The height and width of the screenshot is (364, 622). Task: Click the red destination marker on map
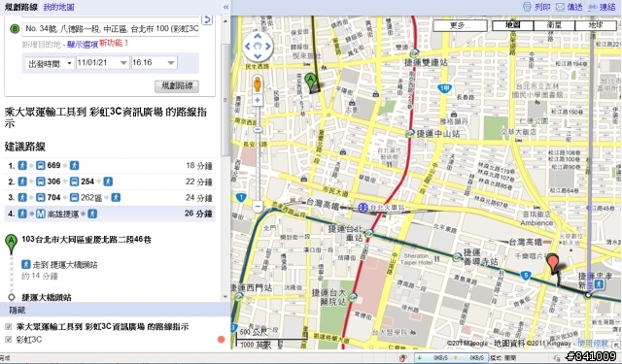click(553, 264)
